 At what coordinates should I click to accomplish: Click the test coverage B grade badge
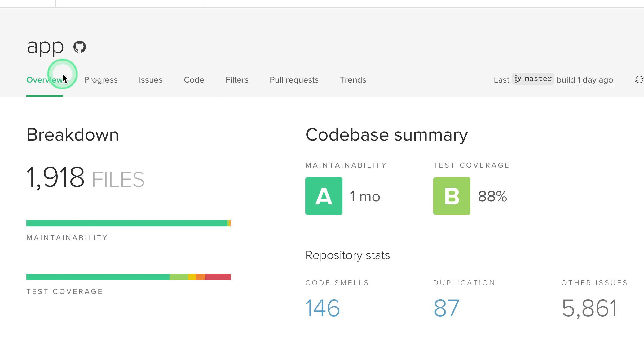tap(452, 196)
